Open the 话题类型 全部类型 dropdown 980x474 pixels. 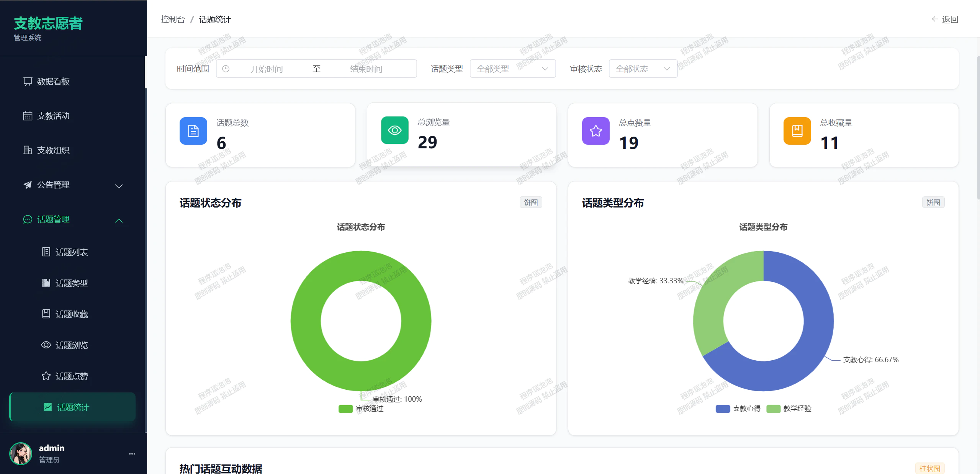[x=513, y=69]
